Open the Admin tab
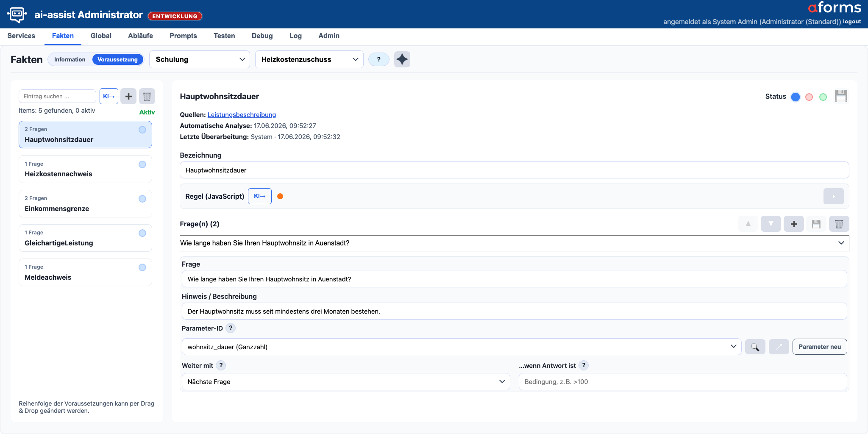 (x=329, y=36)
